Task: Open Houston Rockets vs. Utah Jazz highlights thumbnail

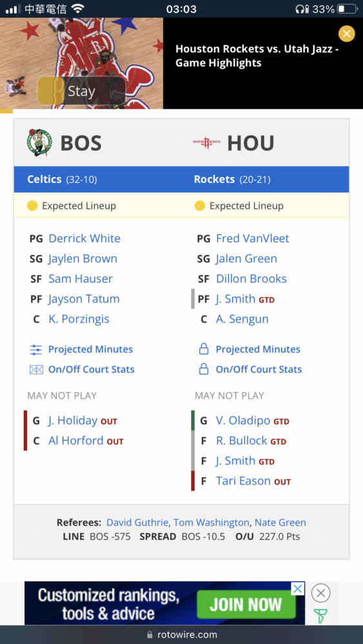Action: pyautogui.click(x=81, y=63)
